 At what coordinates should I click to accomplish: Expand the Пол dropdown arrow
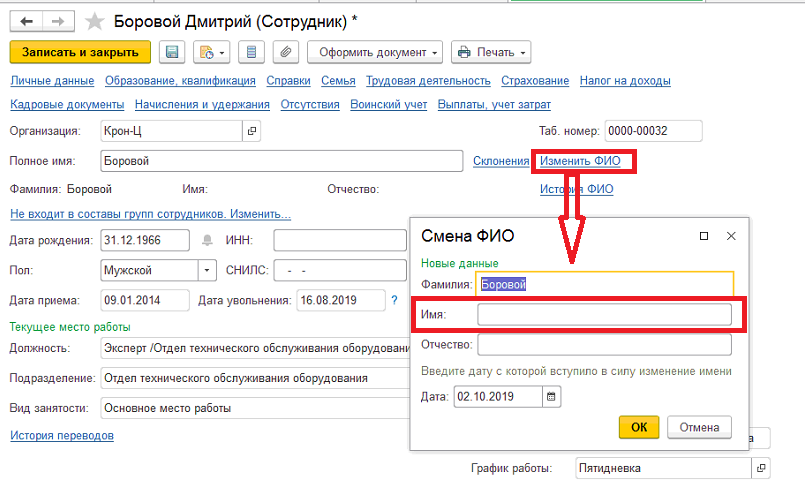pyautogui.click(x=207, y=270)
